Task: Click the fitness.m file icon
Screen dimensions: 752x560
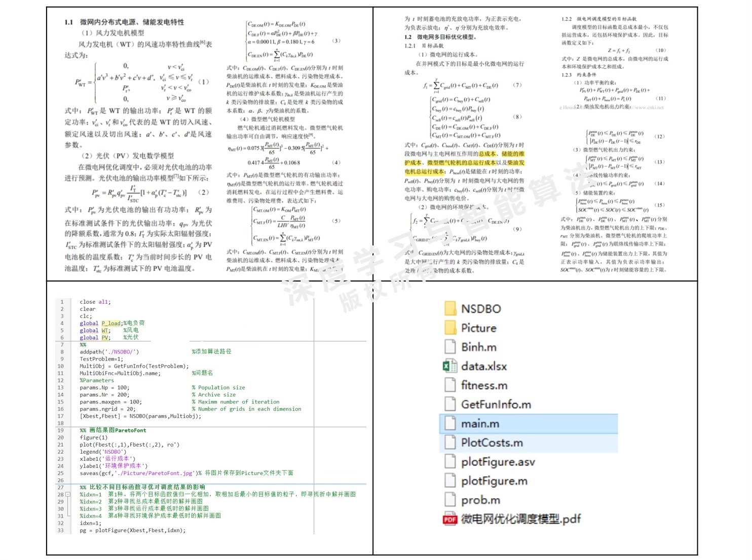Action: point(450,385)
